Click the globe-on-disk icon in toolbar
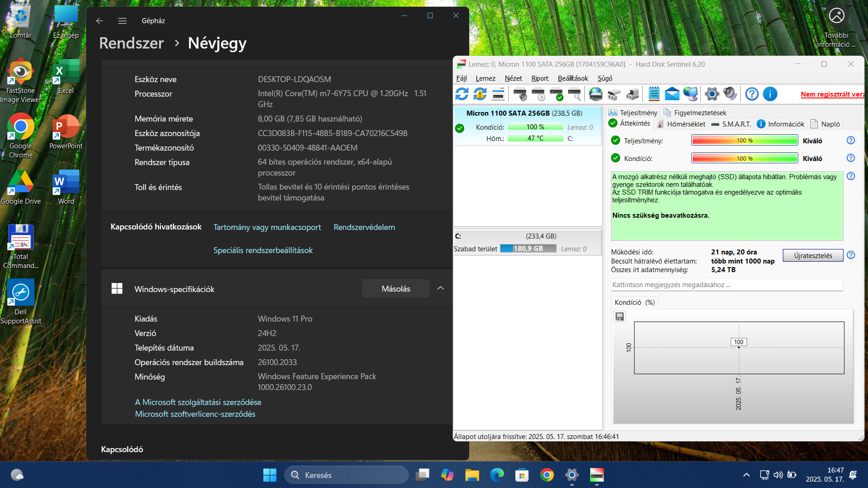The width and height of the screenshot is (868, 488). pyautogui.click(x=596, y=94)
